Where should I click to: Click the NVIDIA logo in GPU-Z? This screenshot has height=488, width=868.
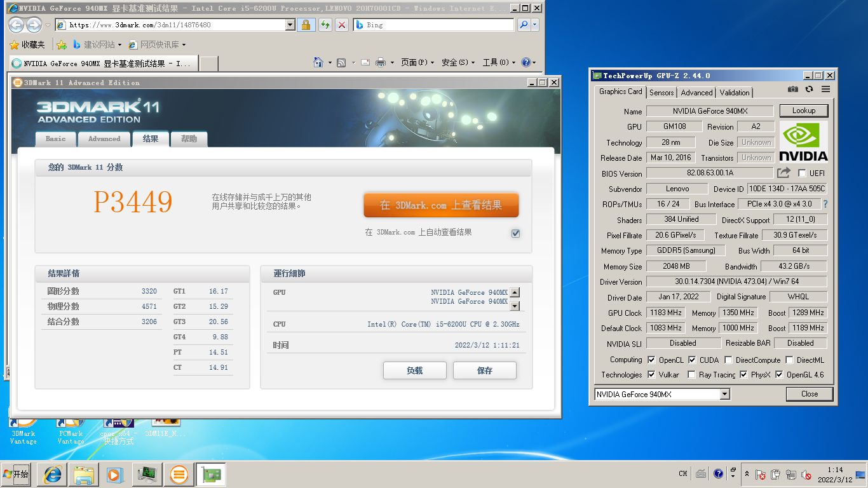point(803,142)
